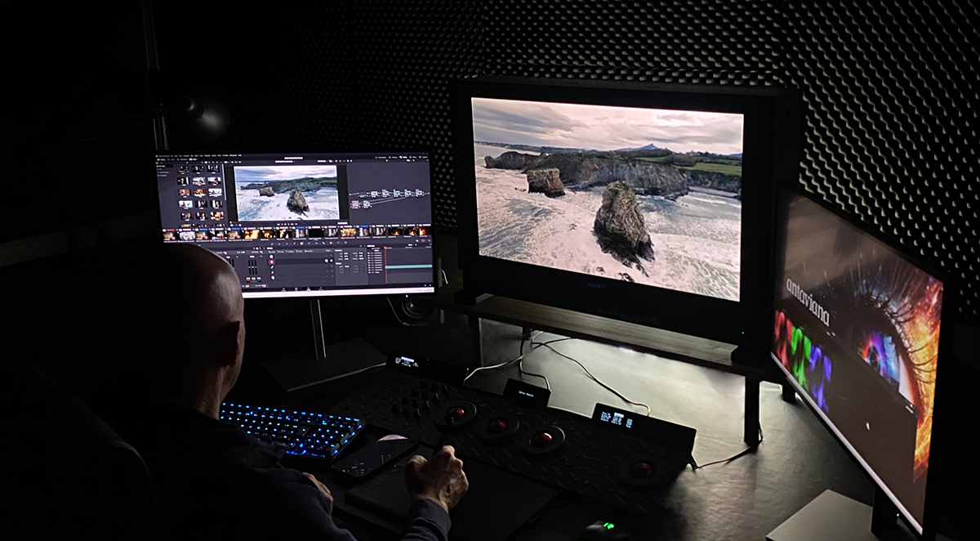The width and height of the screenshot is (980, 541).
Task: Toggle the circle window's enable button
Action: point(327,261)
